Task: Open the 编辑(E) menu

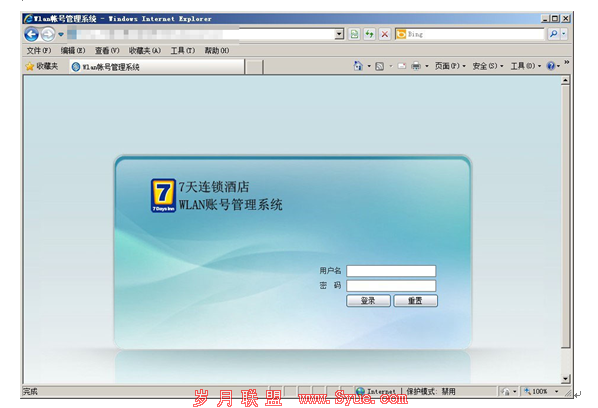Action: click(x=73, y=50)
